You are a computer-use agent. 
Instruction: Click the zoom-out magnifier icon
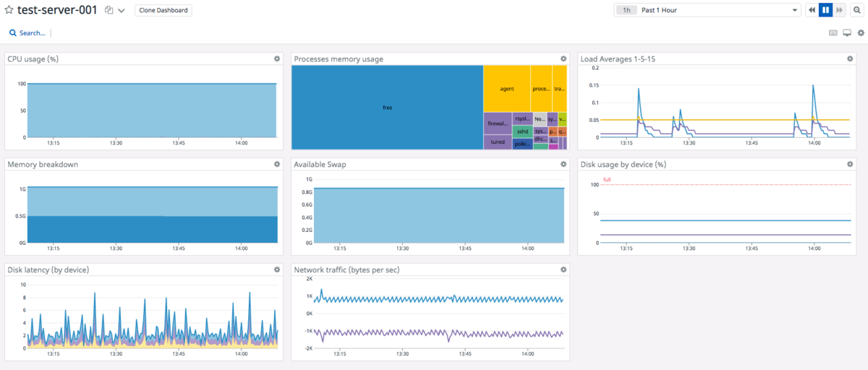coord(856,10)
